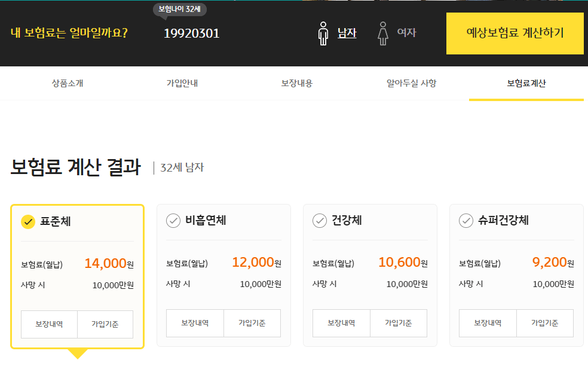
Task: Open the 보장내용 tab
Action: click(x=297, y=83)
